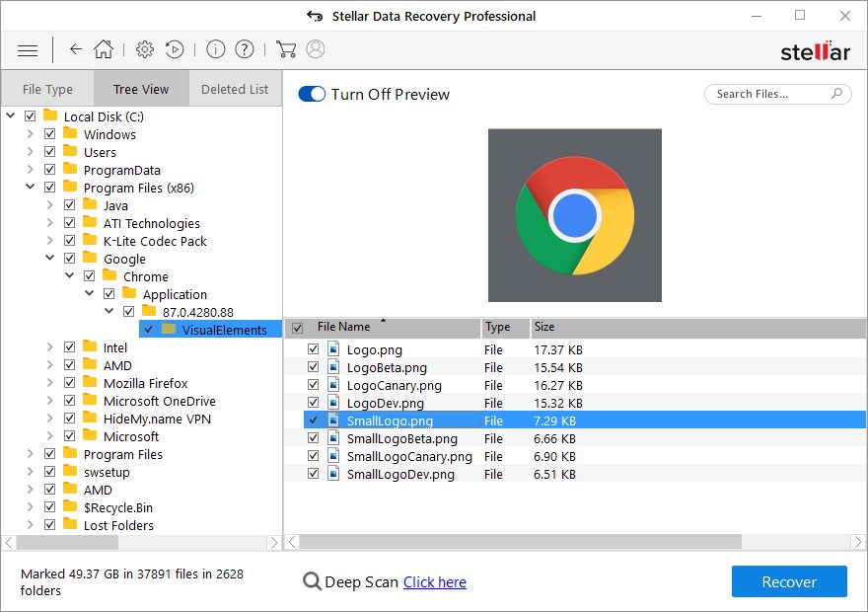Viewport: 868px width, 612px height.
Task: Click the Logo.png file icon
Action: click(x=333, y=348)
